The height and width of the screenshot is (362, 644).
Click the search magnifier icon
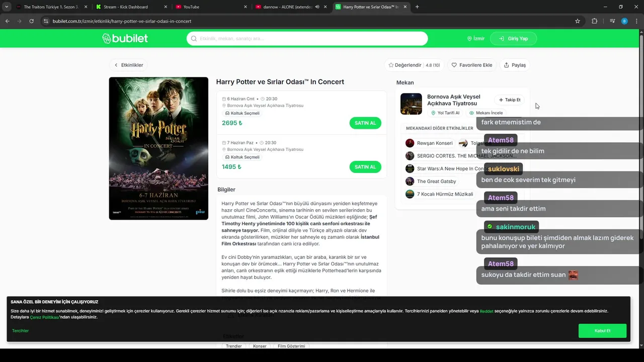tap(194, 39)
